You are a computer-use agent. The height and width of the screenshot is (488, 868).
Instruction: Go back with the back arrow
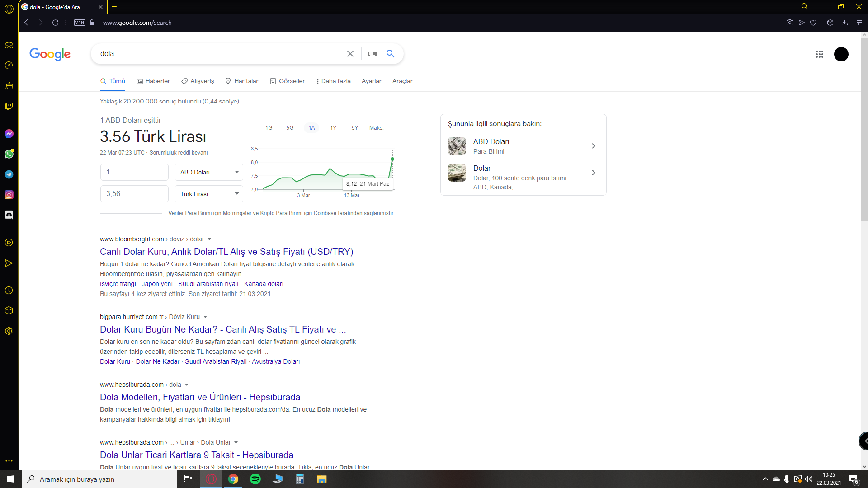(x=26, y=23)
